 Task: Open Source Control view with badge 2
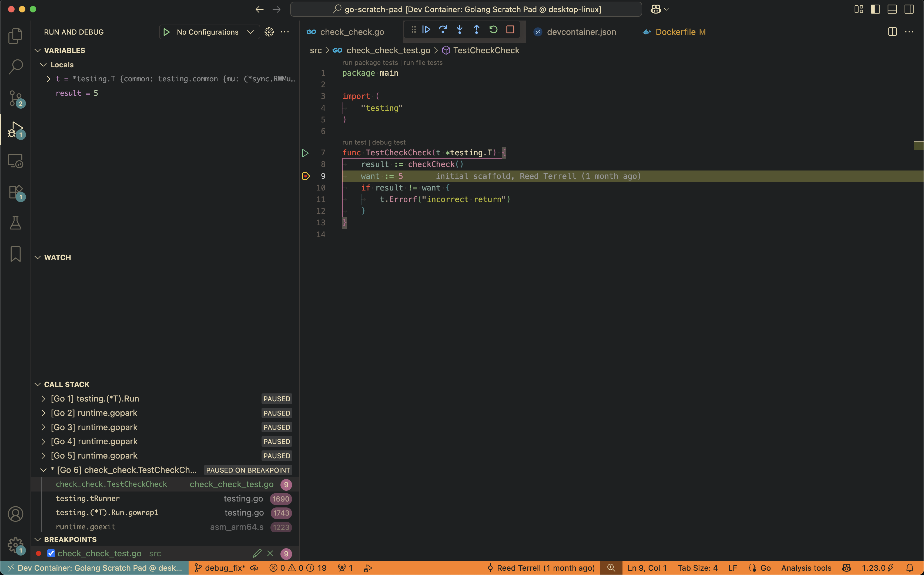coord(15,99)
